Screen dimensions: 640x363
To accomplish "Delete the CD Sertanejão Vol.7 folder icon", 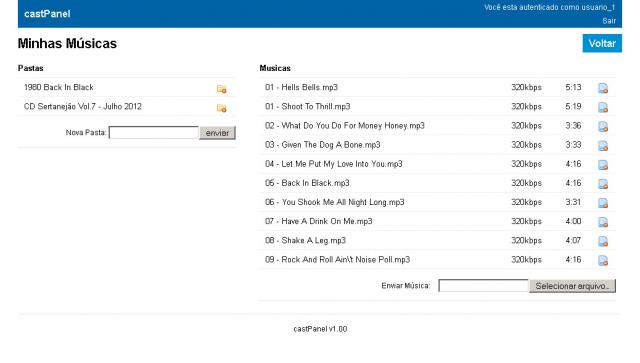I will coord(222,108).
